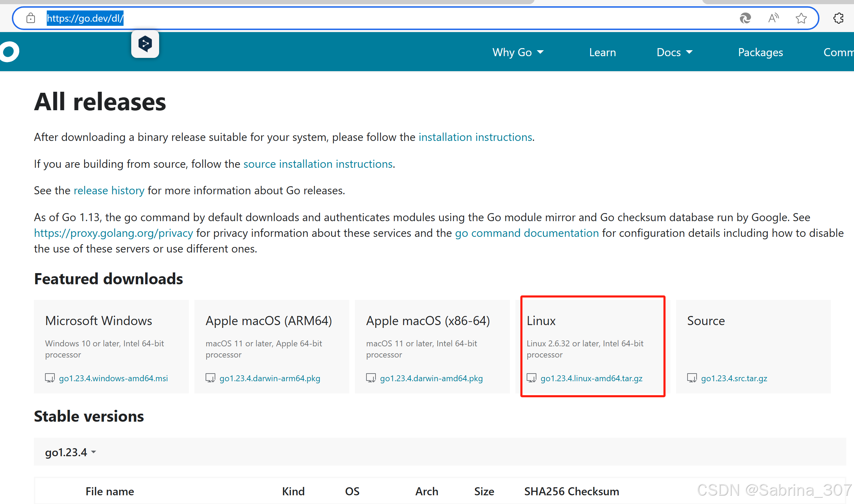Open the release history link

(x=109, y=190)
